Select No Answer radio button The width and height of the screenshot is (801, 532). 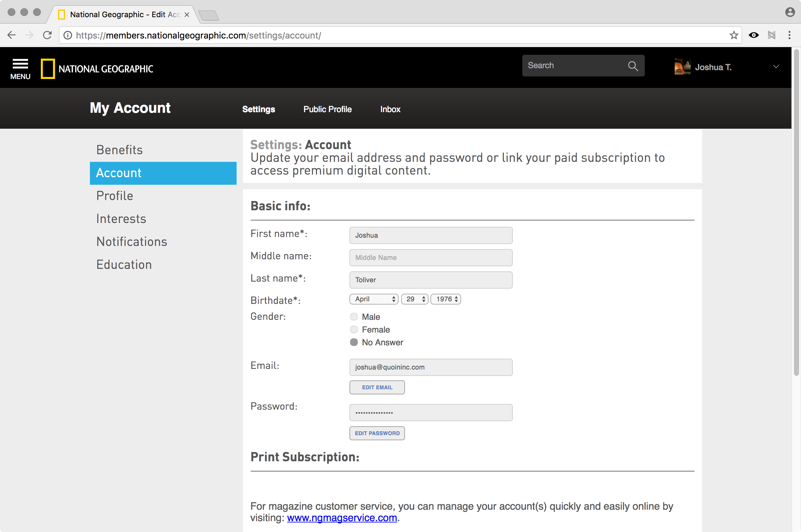354,342
